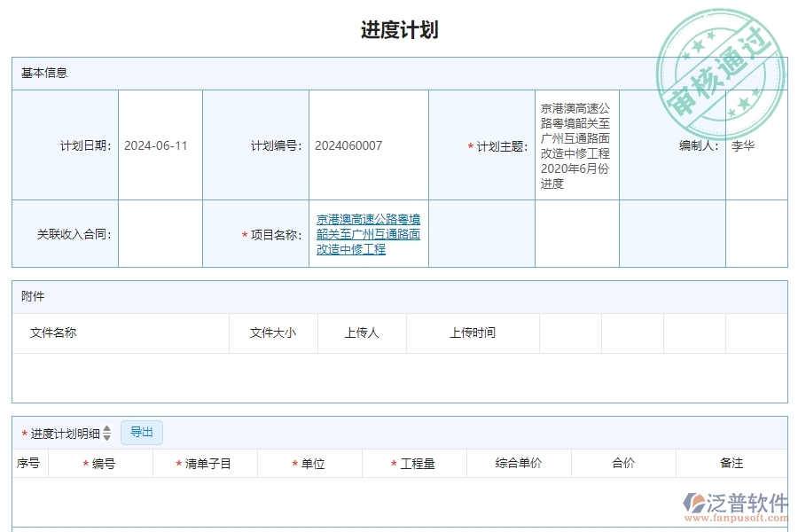Click the 进度计划 page title

point(398,28)
